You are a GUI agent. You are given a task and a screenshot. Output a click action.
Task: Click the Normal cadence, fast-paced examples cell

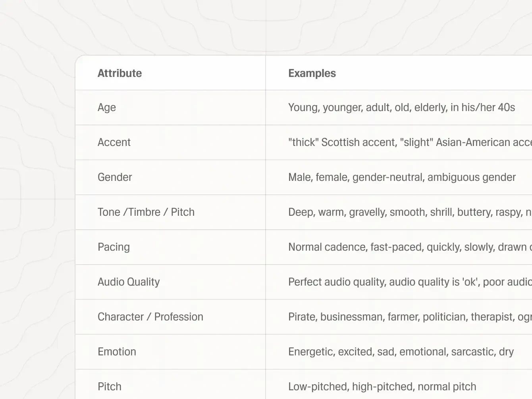coord(409,247)
